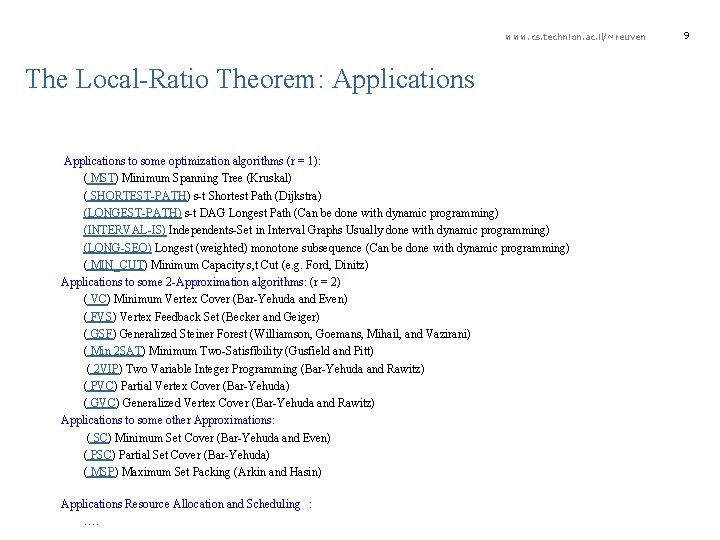Follow the MIN_CUT hyperlink

point(116,265)
